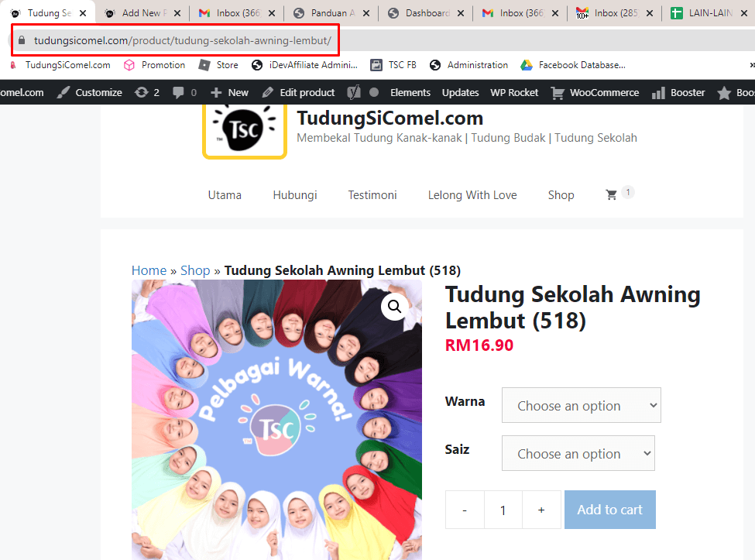Open Lelong With Love menu item
Screen dimensions: 755x560
[x=472, y=195]
